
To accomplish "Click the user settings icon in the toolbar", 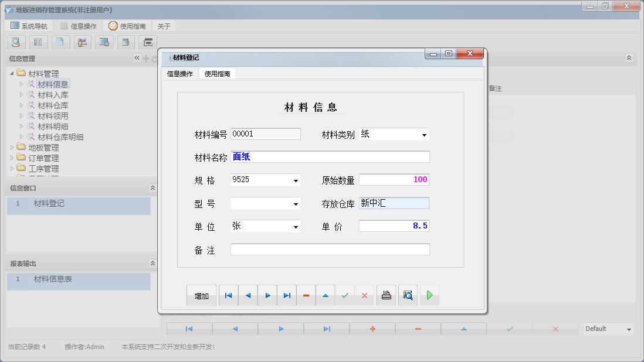I will coord(82,42).
